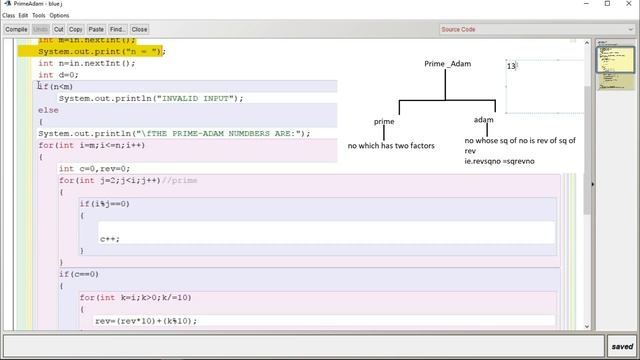Click the 'INVALID INPUT' println line

[x=151, y=98]
